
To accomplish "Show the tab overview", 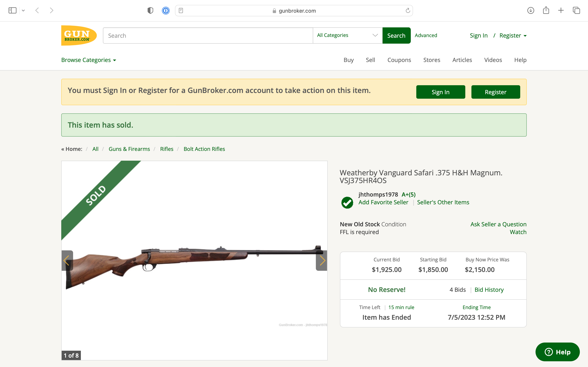I will (576, 10).
